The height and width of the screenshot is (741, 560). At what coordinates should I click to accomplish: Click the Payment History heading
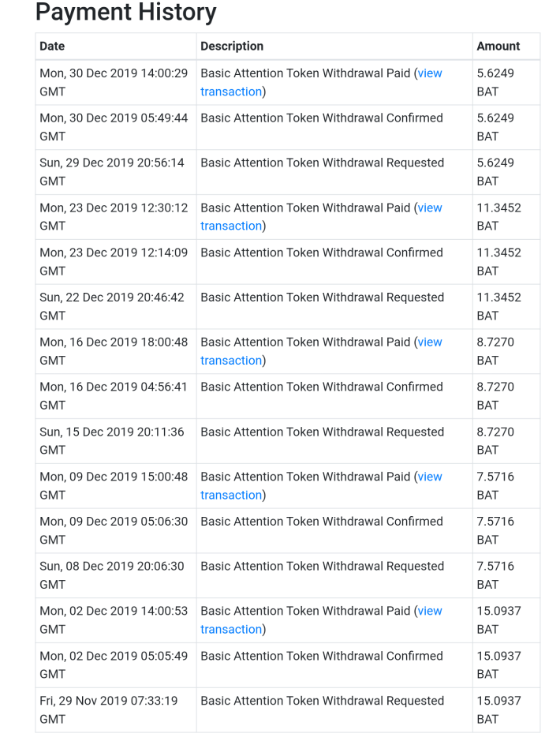126,13
